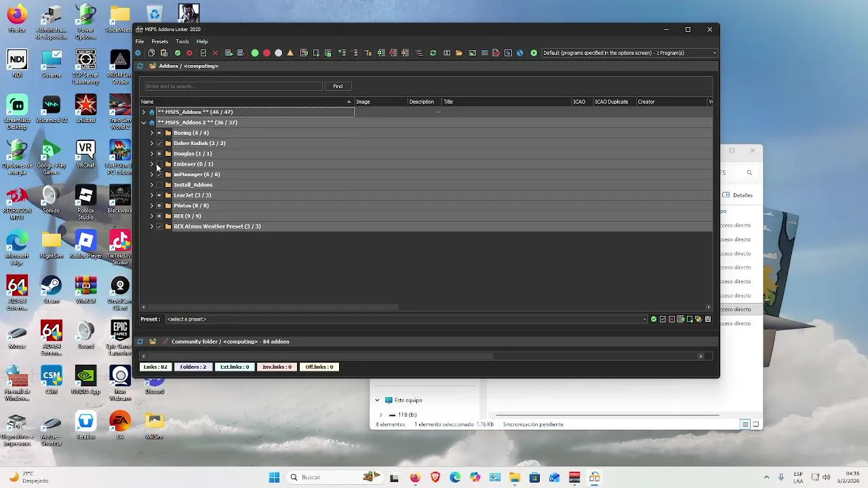Click the green check apply preset icon
The height and width of the screenshot is (488, 868).
coord(654,319)
